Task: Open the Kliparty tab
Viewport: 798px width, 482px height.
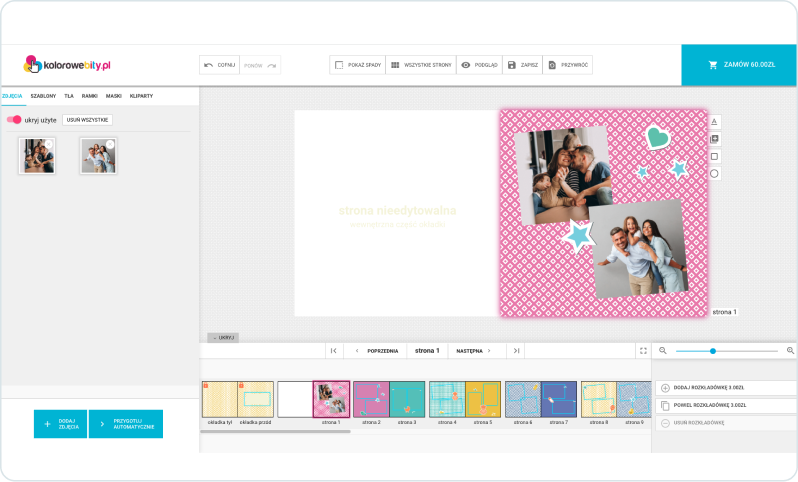Action: coord(141,96)
